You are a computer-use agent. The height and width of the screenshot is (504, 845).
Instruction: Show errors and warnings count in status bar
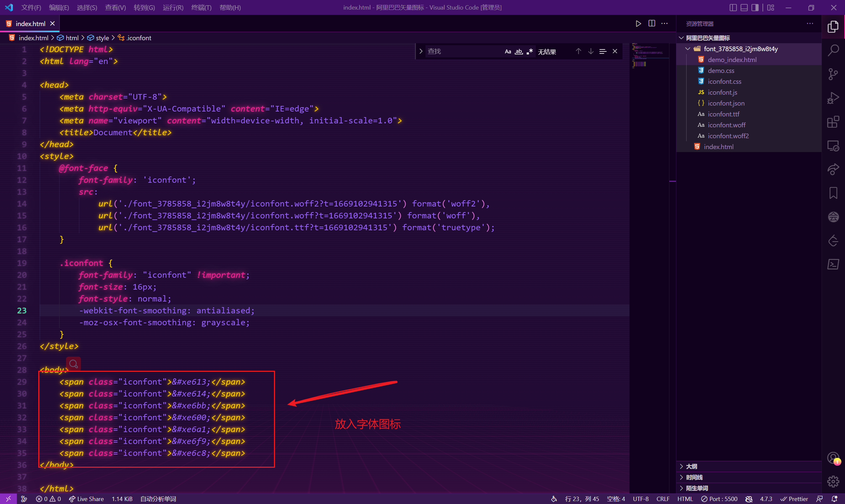pyautogui.click(x=48, y=499)
